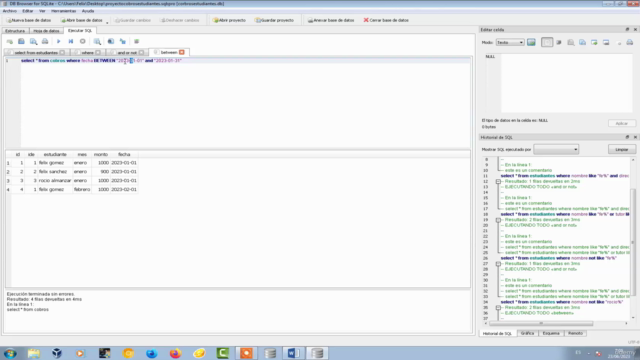
Task: Open the Archivo menu
Action: [x=9, y=11]
